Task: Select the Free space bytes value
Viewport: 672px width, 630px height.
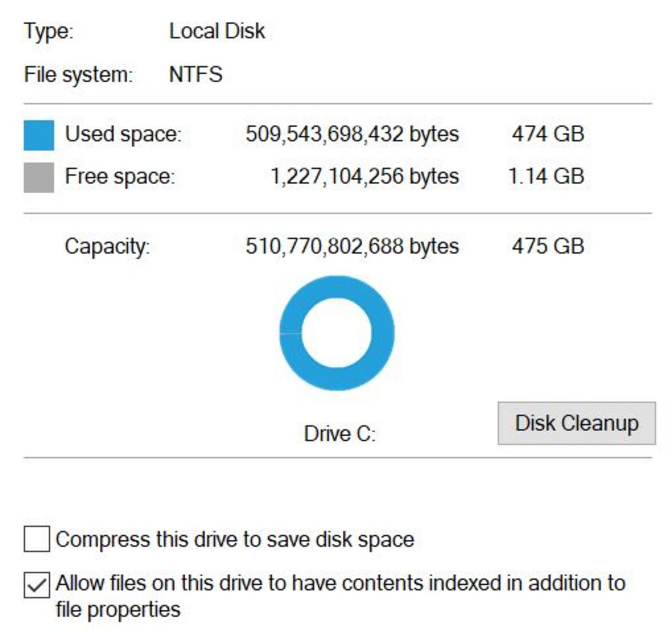Action: 365,176
